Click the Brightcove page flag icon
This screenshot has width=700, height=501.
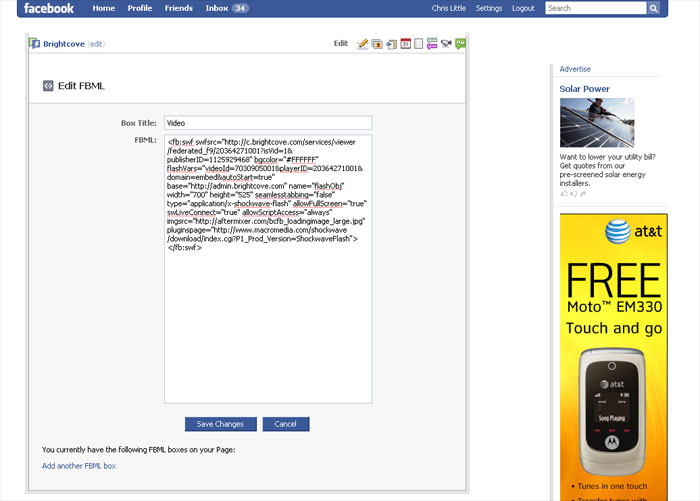34,43
